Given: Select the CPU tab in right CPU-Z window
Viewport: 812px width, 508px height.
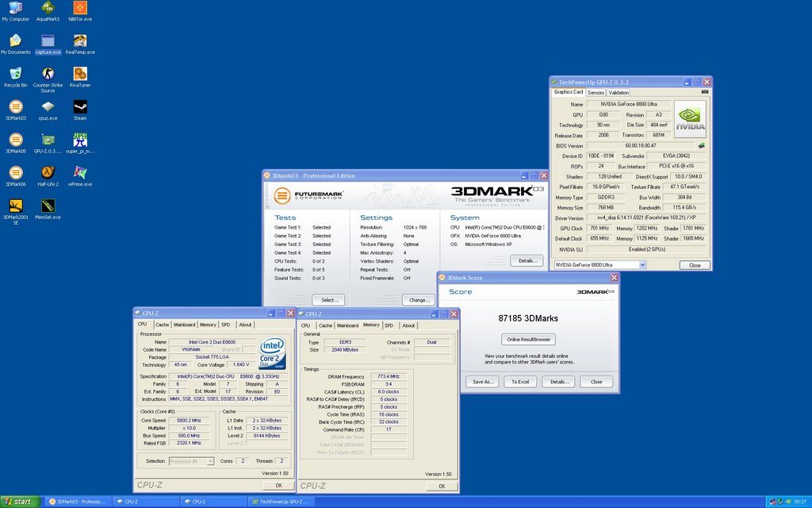Looking at the screenshot, I should 305,325.
